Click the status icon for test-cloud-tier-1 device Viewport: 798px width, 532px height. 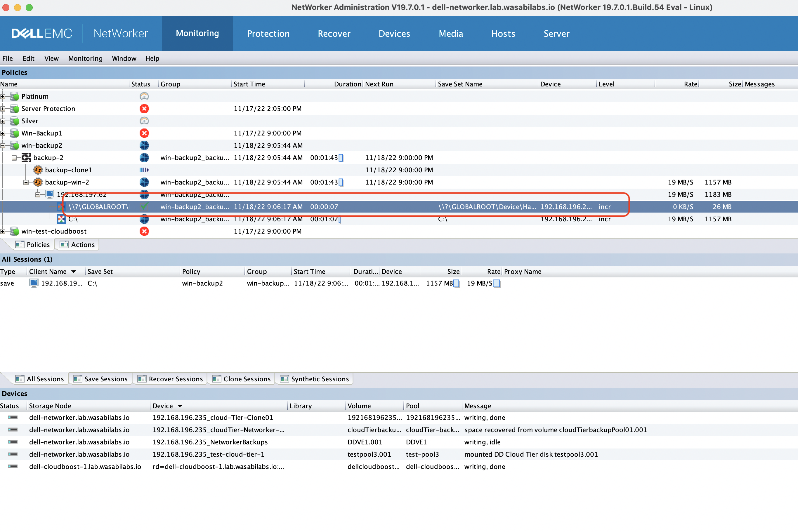click(13, 454)
